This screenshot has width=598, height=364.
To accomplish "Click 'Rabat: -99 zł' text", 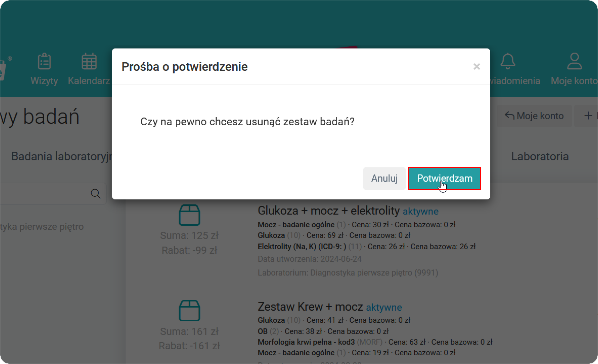I will (189, 250).
